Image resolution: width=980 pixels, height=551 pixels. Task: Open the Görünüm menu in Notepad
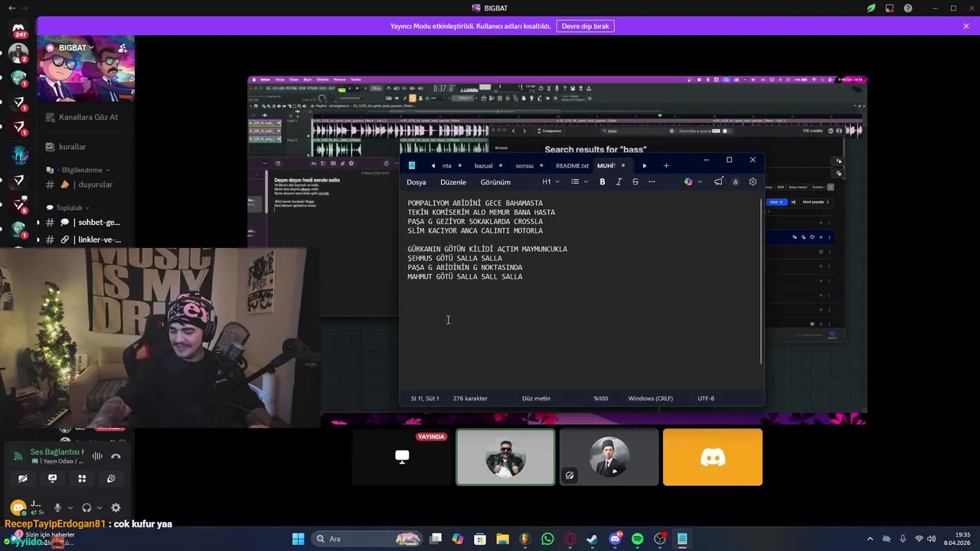[495, 182]
